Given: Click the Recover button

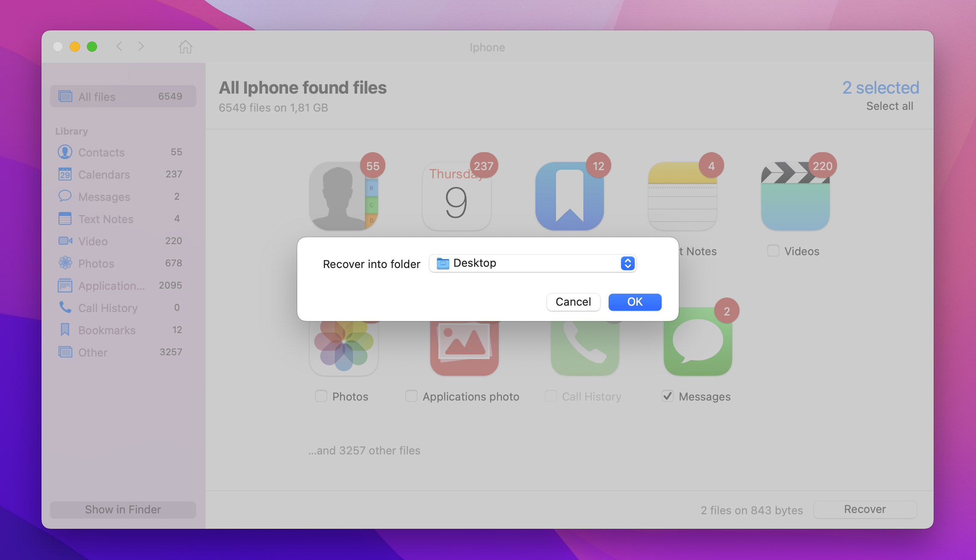Looking at the screenshot, I should coord(865,509).
